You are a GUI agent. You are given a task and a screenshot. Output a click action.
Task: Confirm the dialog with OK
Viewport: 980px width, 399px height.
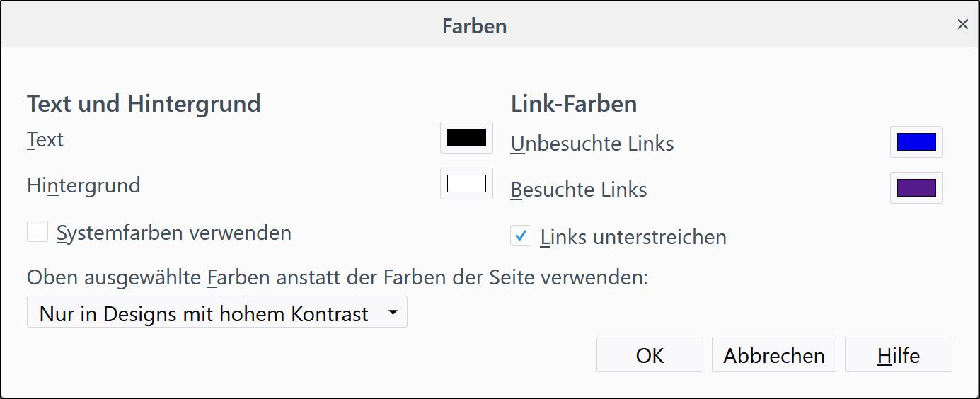click(x=650, y=354)
